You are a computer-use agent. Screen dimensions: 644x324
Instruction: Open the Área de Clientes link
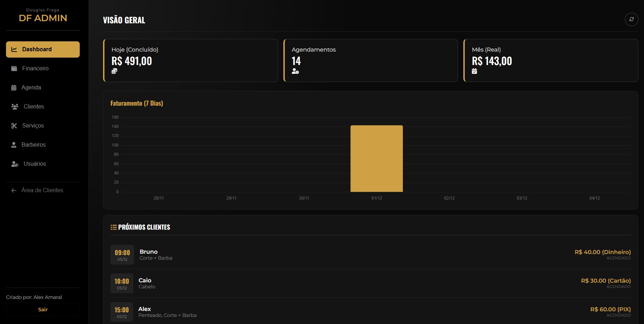pos(42,190)
